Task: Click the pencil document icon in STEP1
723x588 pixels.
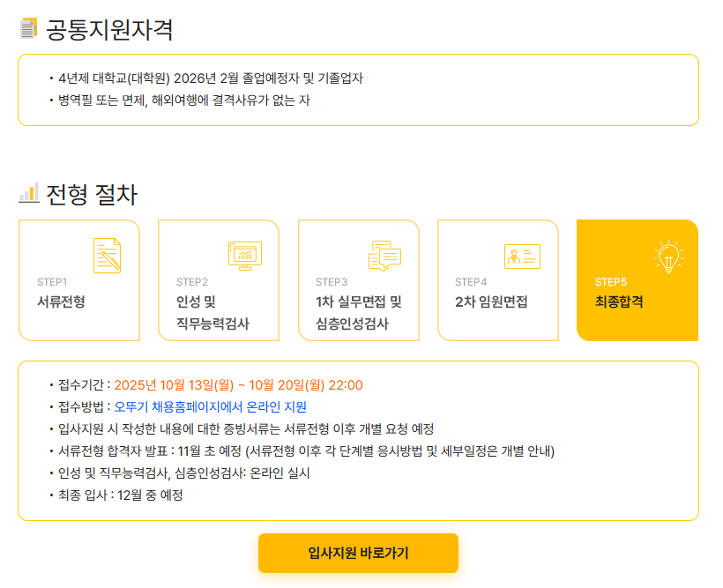Action: click(107, 256)
